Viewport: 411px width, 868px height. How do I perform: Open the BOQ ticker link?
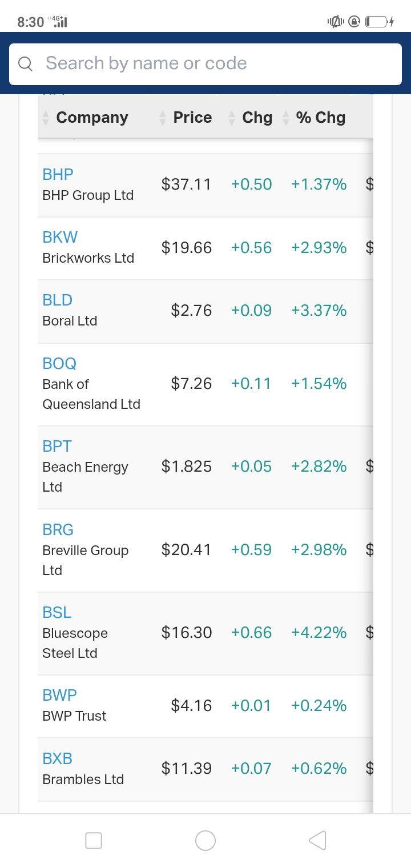(59, 363)
